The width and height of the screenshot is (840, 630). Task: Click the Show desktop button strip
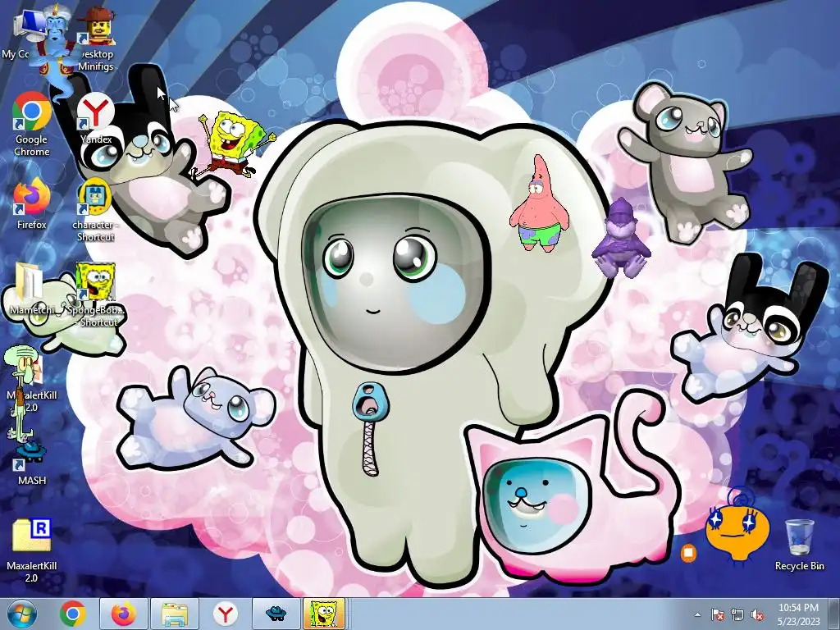(x=835, y=614)
